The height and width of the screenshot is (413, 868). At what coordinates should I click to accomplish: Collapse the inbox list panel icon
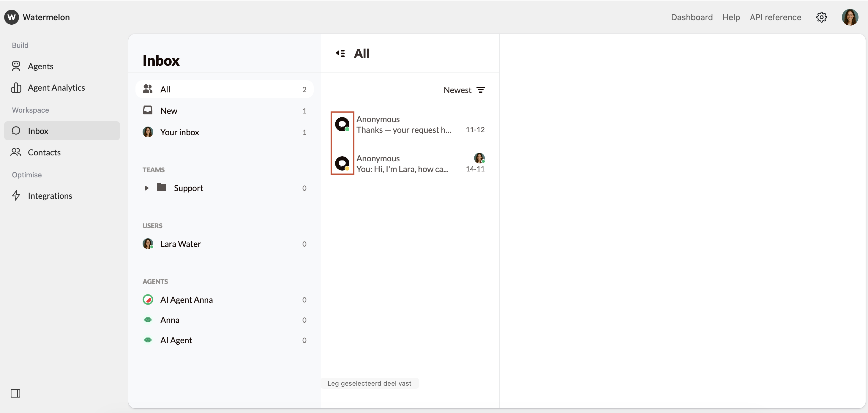pos(340,53)
